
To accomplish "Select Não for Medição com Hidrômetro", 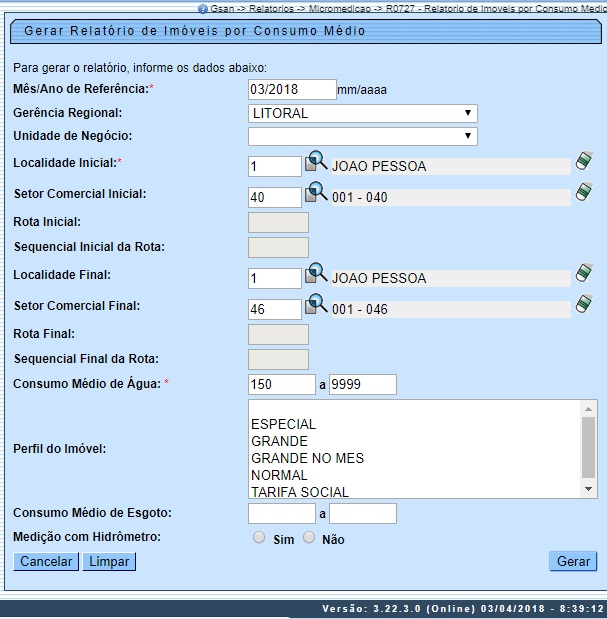I will tap(309, 538).
